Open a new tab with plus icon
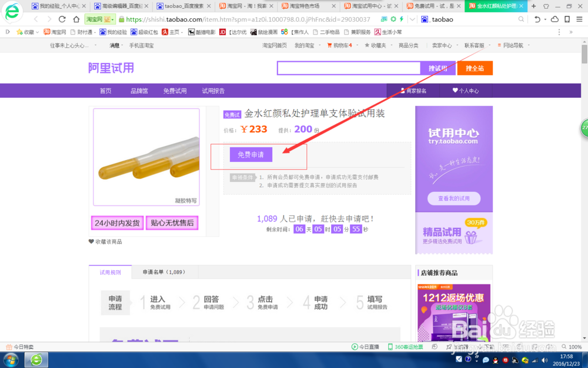 [534, 6]
